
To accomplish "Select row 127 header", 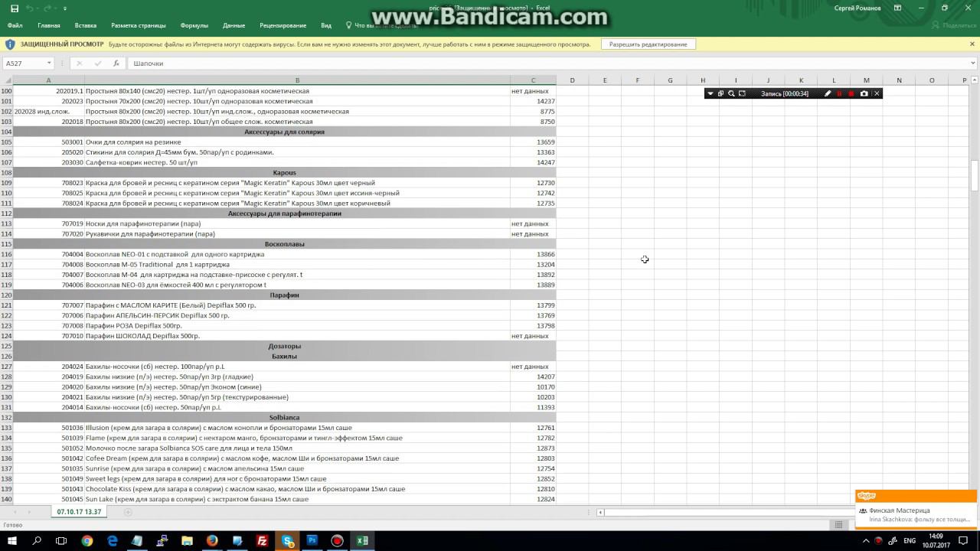I will (x=7, y=367).
